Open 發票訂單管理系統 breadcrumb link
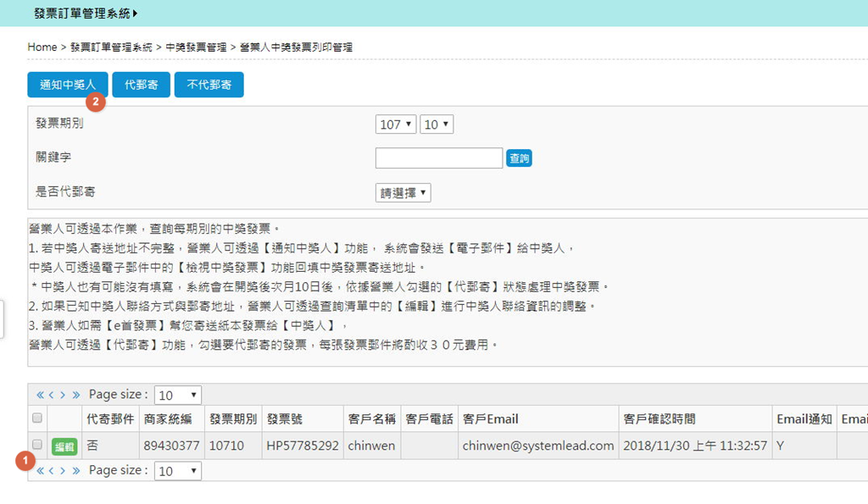Screen dimensions: 868x504 coord(111,47)
